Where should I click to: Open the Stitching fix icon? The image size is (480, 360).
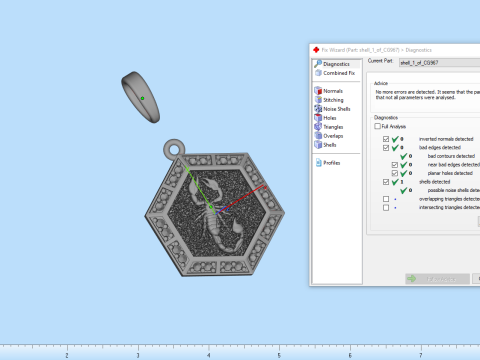pos(318,100)
